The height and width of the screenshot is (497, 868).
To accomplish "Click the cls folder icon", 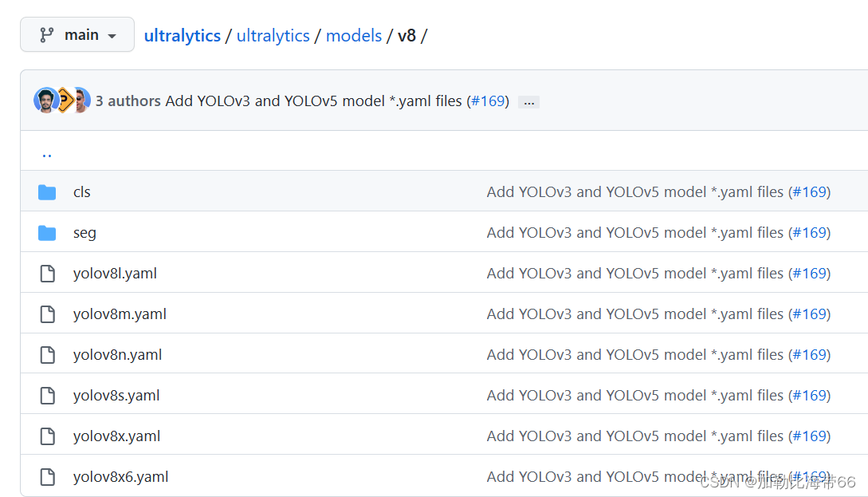I will click(47, 192).
